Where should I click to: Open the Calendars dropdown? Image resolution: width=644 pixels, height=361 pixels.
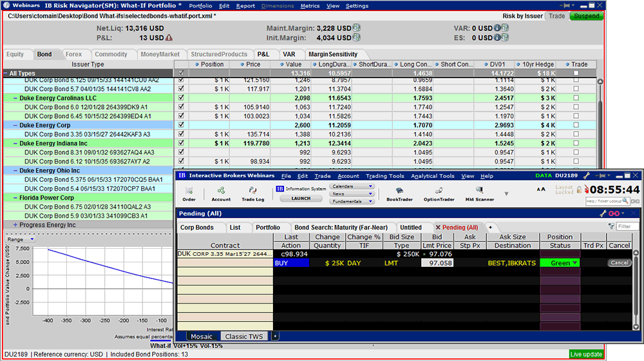coord(352,186)
